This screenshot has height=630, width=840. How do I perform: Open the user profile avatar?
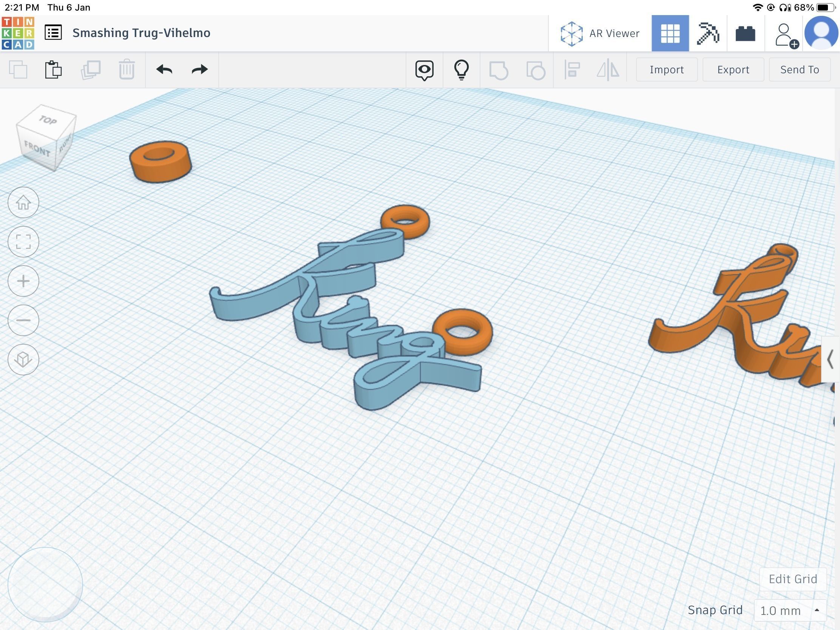(x=821, y=33)
